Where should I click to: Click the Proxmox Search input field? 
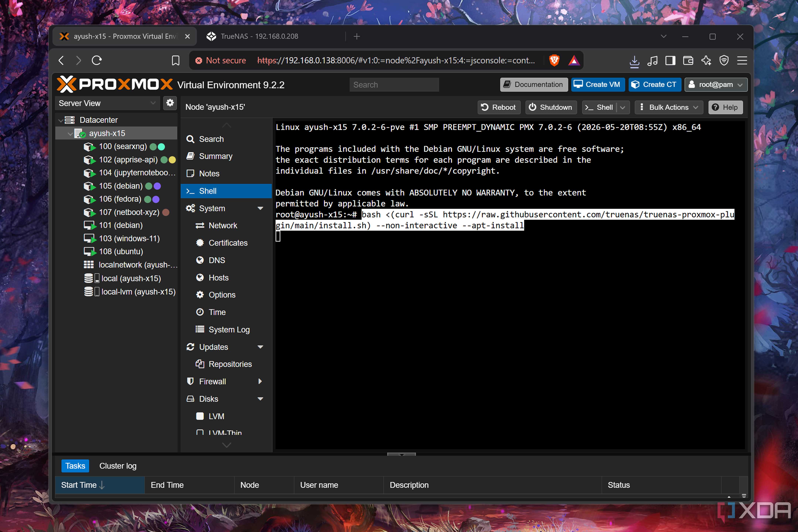tap(394, 85)
